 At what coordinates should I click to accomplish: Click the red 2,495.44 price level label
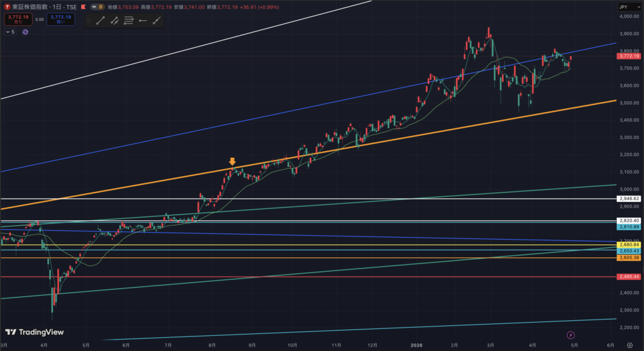point(629,277)
